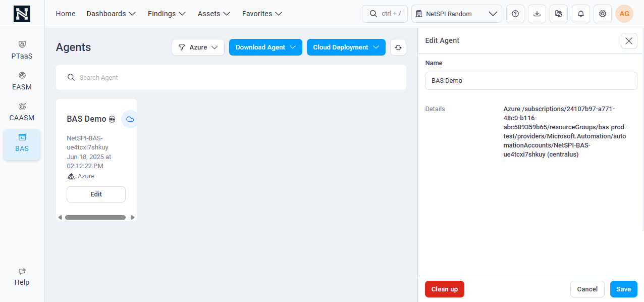Expand the Findings menu
The height and width of the screenshot is (302, 644).
pos(167,14)
